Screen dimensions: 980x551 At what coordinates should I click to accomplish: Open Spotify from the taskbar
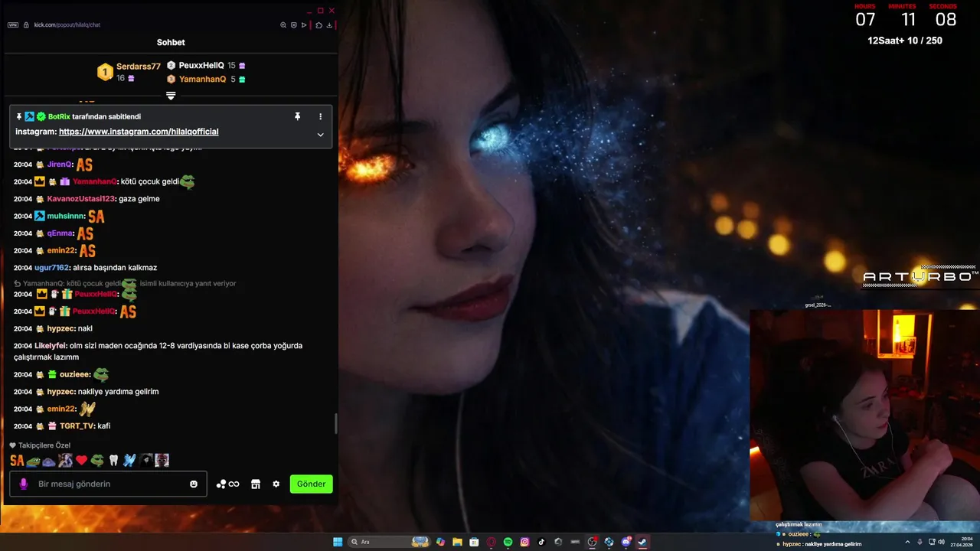tap(508, 542)
